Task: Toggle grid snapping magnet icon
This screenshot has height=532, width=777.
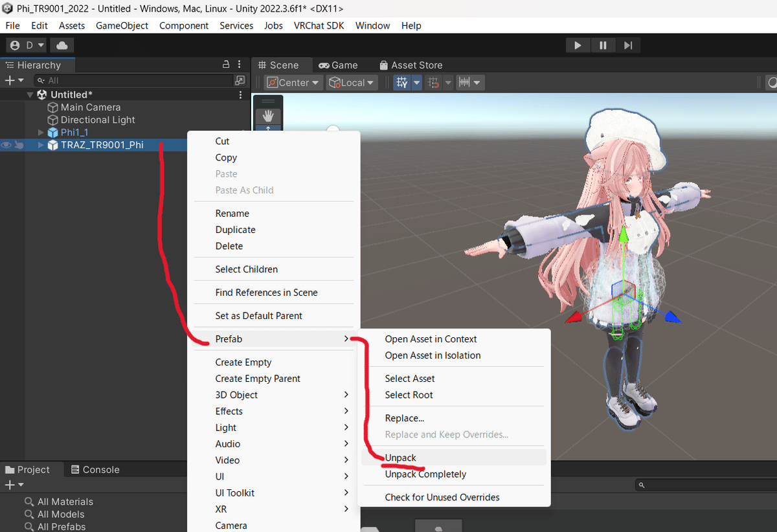Action: [434, 83]
